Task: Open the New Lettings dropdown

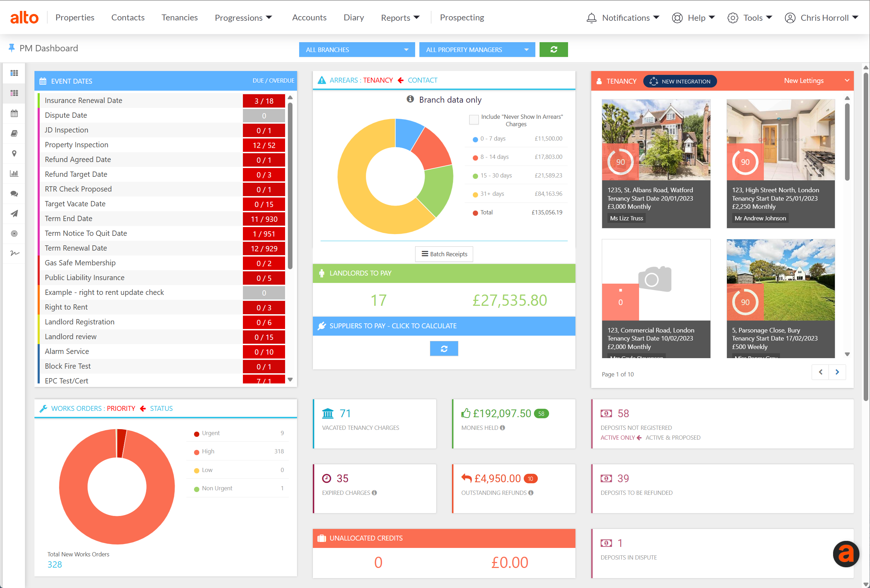Action: coord(816,80)
